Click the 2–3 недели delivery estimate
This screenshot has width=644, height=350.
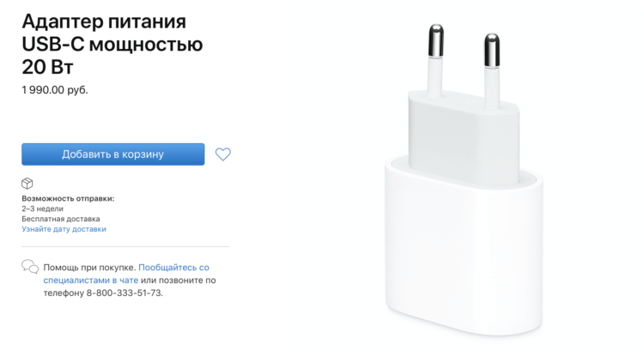click(42, 208)
